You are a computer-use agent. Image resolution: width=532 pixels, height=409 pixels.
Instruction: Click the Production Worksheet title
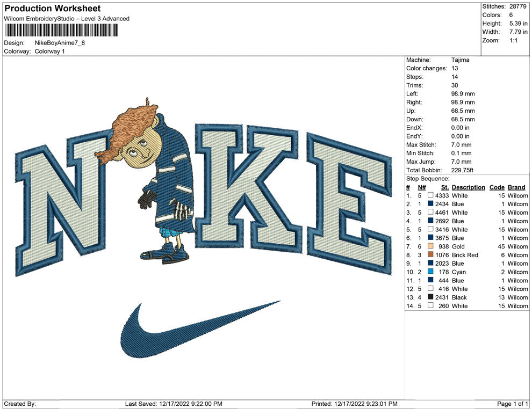click(53, 9)
